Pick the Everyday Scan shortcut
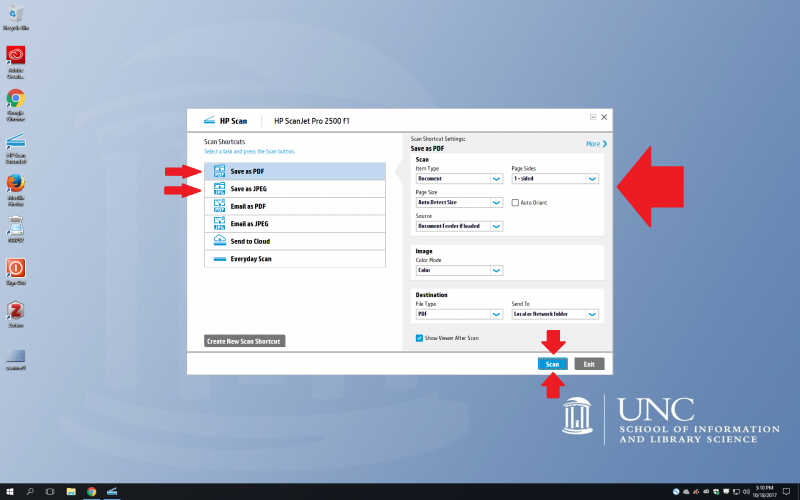This screenshot has height=500, width=800. click(x=295, y=259)
